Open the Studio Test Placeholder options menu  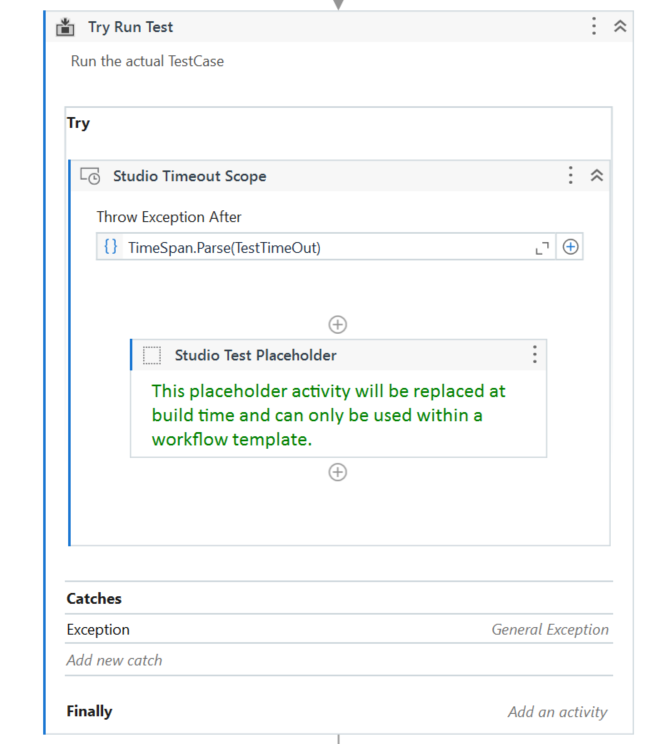click(534, 355)
